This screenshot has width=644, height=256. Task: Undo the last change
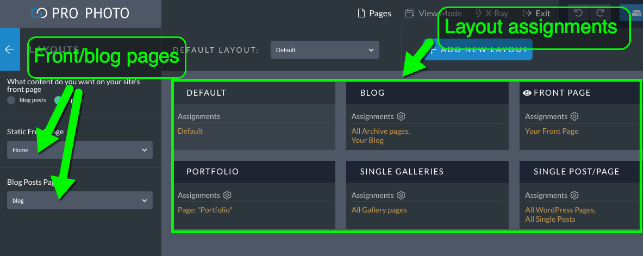tap(578, 13)
